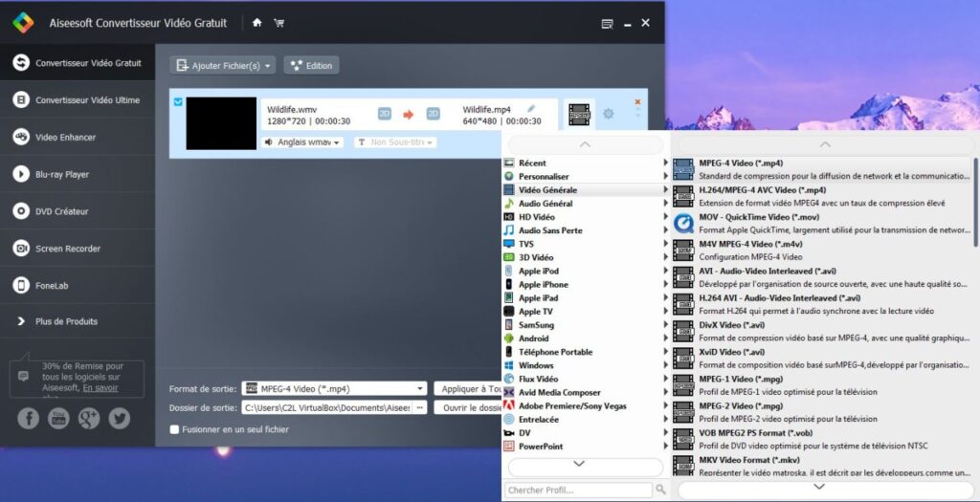Viewport: 980px width, 502px height.
Task: Click the Facebook icon
Action: 28,418
